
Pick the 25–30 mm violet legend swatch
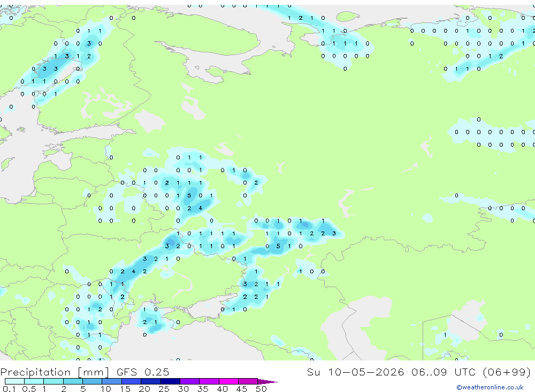(170, 381)
